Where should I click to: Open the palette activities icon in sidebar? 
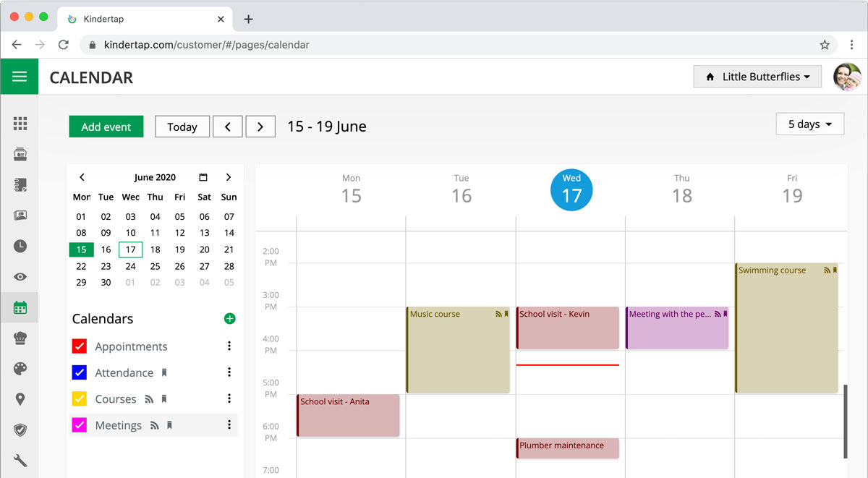pyautogui.click(x=20, y=368)
